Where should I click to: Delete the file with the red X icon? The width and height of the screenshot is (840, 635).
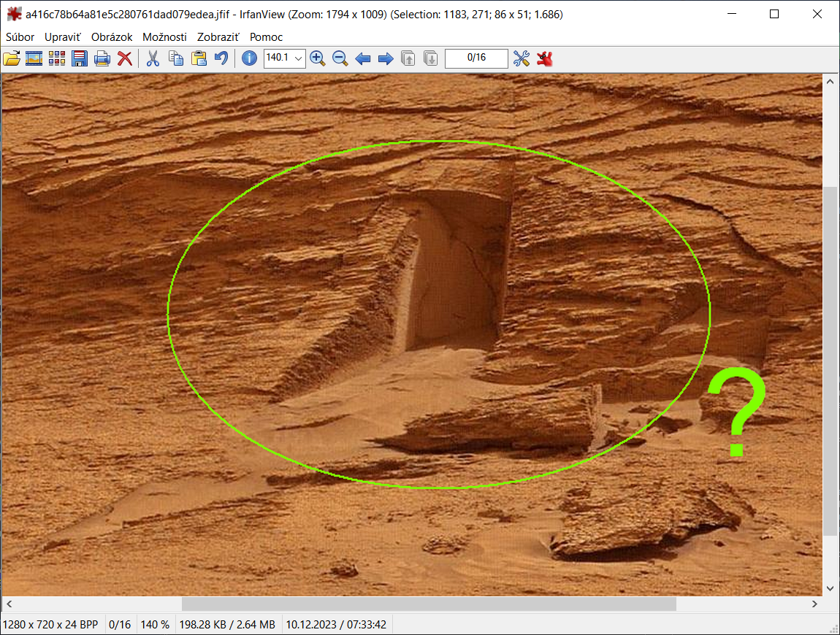pyautogui.click(x=125, y=58)
